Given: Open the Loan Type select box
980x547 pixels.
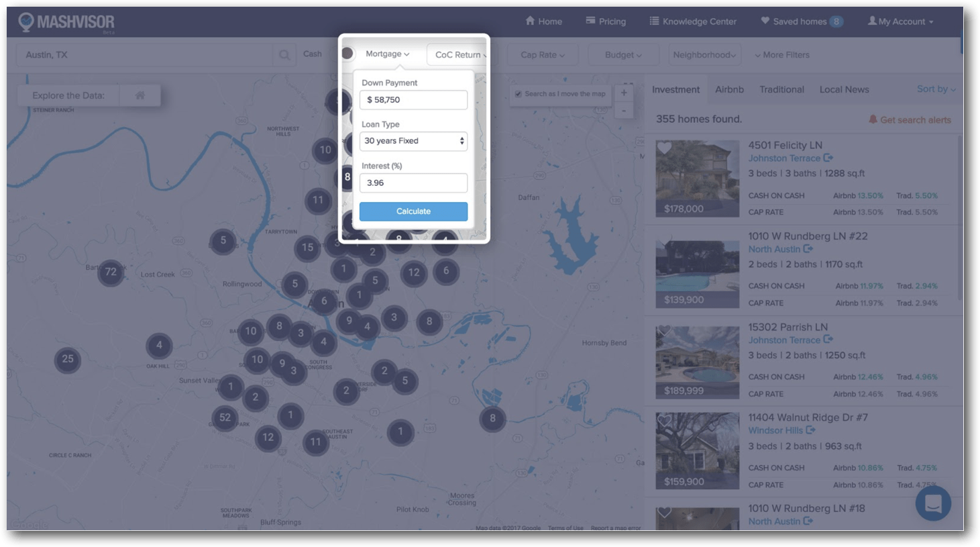Looking at the screenshot, I should 413,141.
